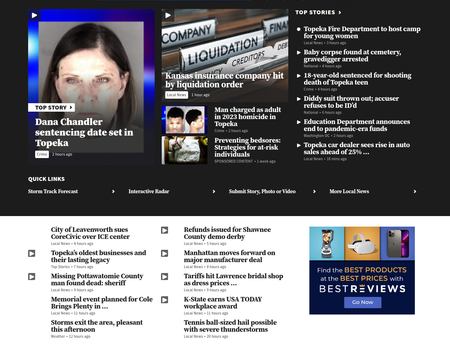Click blender image in BestReviews ad
The height and width of the screenshot is (360, 450).
point(327,243)
